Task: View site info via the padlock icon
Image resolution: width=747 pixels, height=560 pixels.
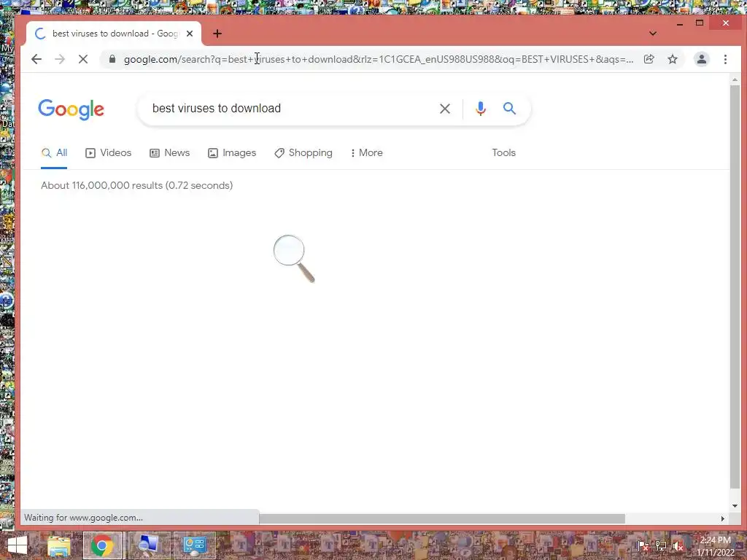Action: [x=112, y=58]
